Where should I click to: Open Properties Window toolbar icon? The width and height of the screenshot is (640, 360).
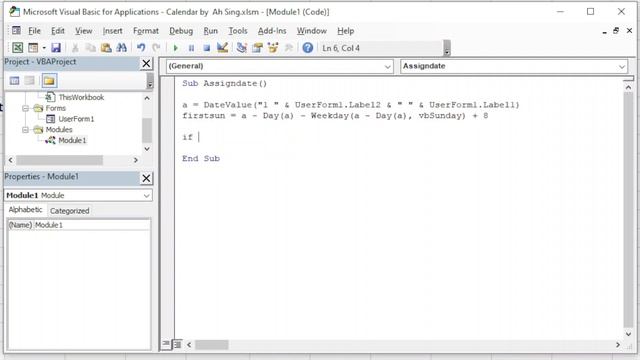(257, 48)
